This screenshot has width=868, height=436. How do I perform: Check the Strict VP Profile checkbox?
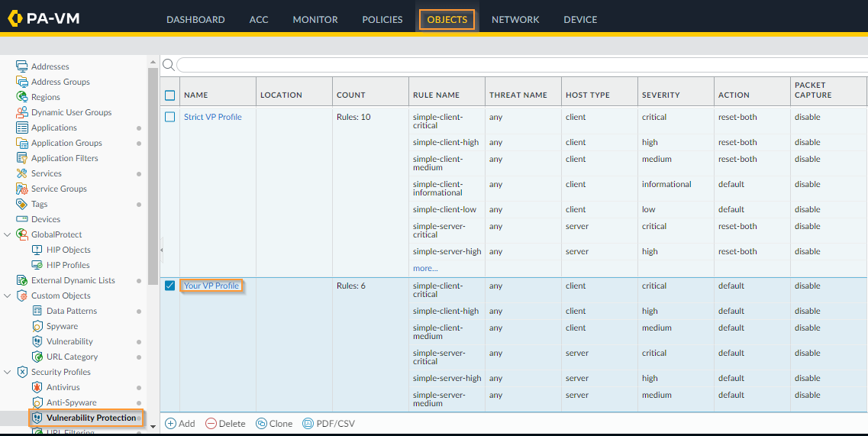170,117
